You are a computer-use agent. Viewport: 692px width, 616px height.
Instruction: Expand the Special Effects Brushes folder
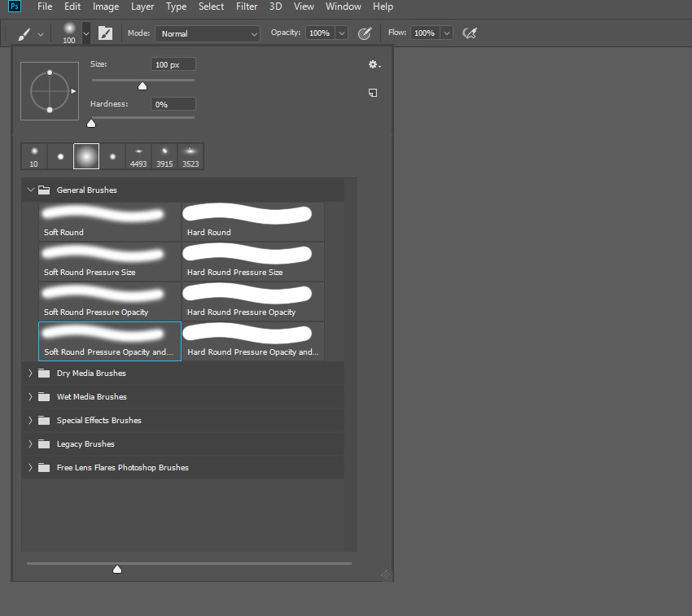click(30, 420)
